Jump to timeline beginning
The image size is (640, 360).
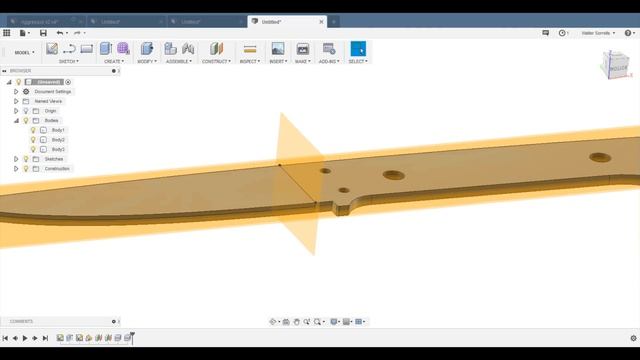(5, 338)
